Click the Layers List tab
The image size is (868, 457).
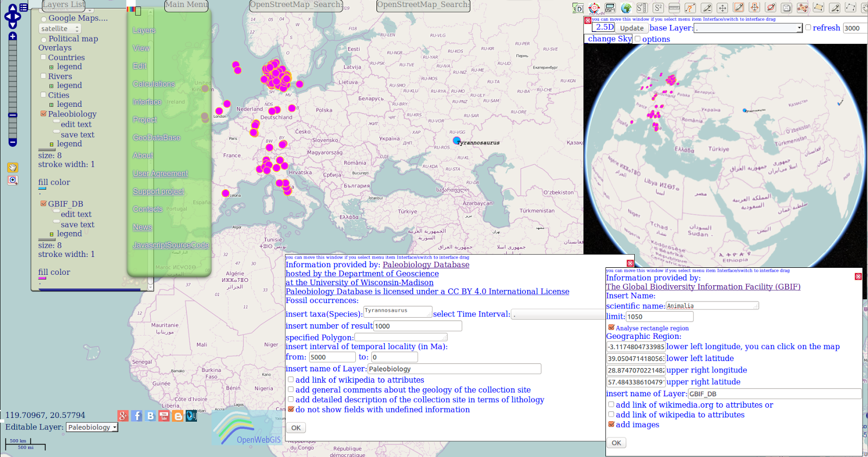tap(64, 5)
